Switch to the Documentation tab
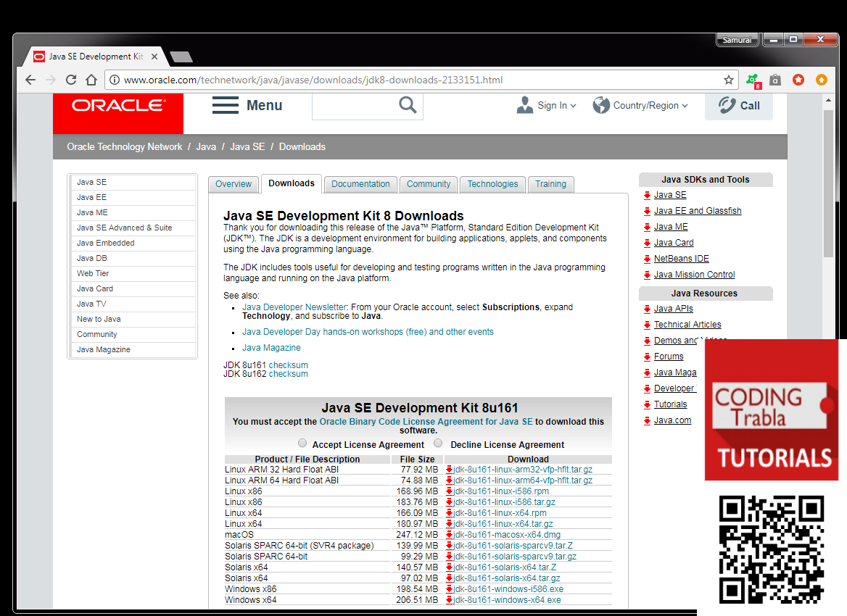 361,184
